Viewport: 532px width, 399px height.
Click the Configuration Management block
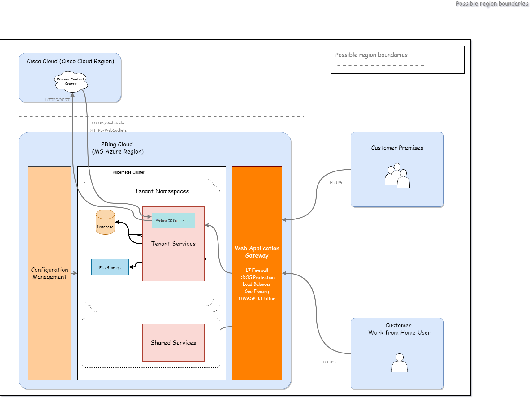(50, 273)
